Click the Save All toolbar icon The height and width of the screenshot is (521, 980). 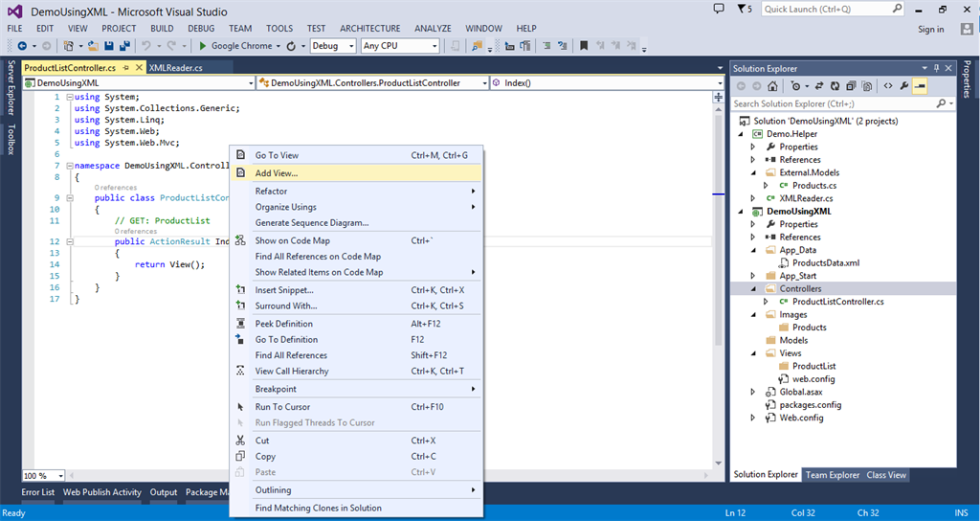coord(124,46)
